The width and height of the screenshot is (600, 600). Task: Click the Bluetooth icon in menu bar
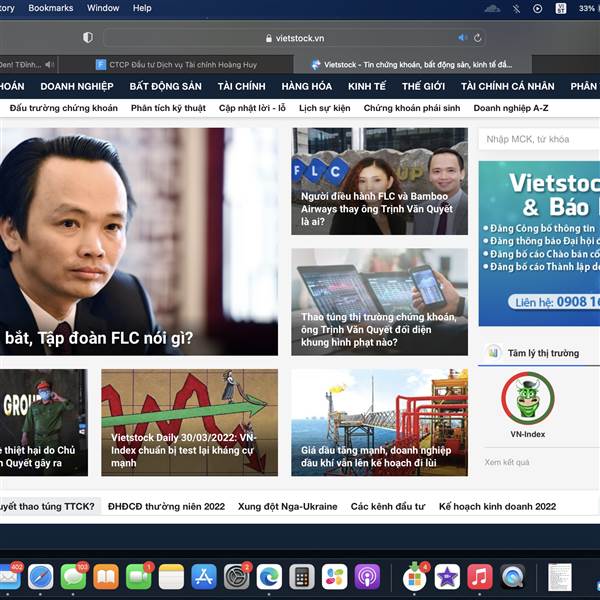[x=516, y=8]
